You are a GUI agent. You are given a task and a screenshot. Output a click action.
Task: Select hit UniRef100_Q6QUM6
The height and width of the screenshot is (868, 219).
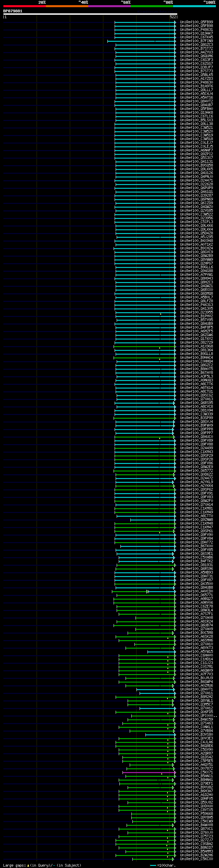(x=196, y=56)
